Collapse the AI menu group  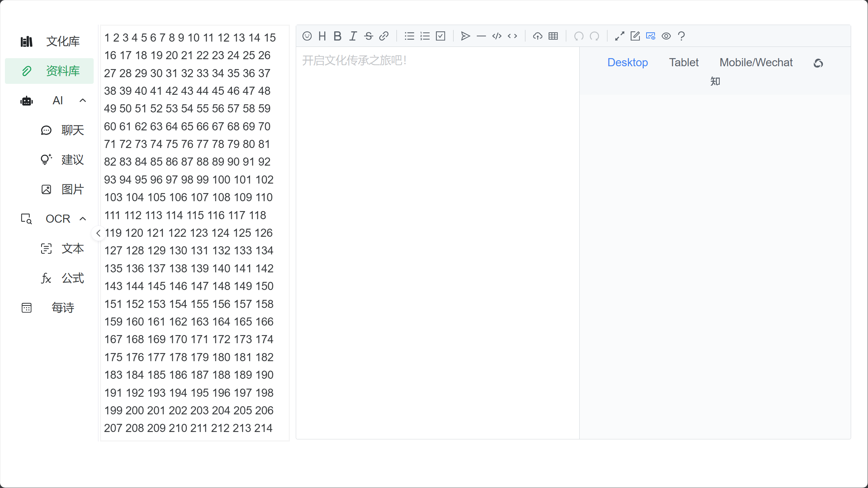tap(83, 101)
